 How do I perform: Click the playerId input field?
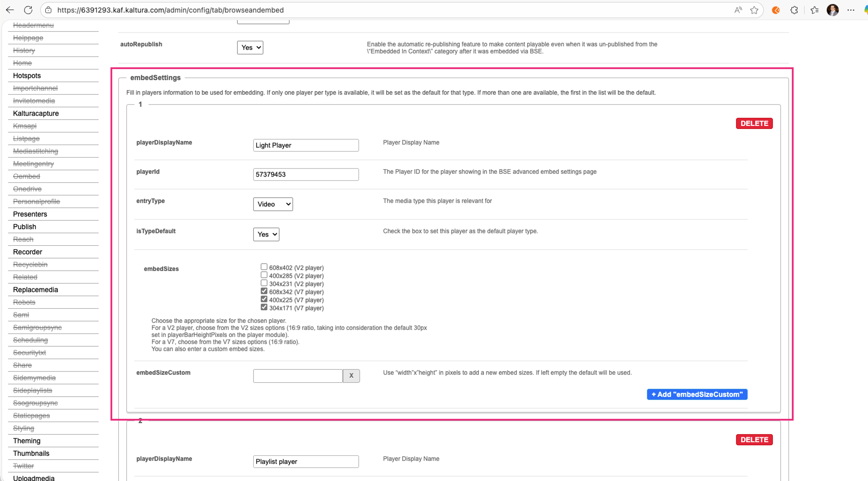306,175
